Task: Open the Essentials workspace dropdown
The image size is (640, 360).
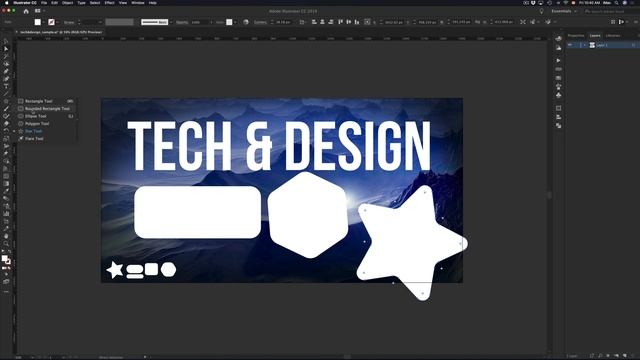Action: coord(564,11)
